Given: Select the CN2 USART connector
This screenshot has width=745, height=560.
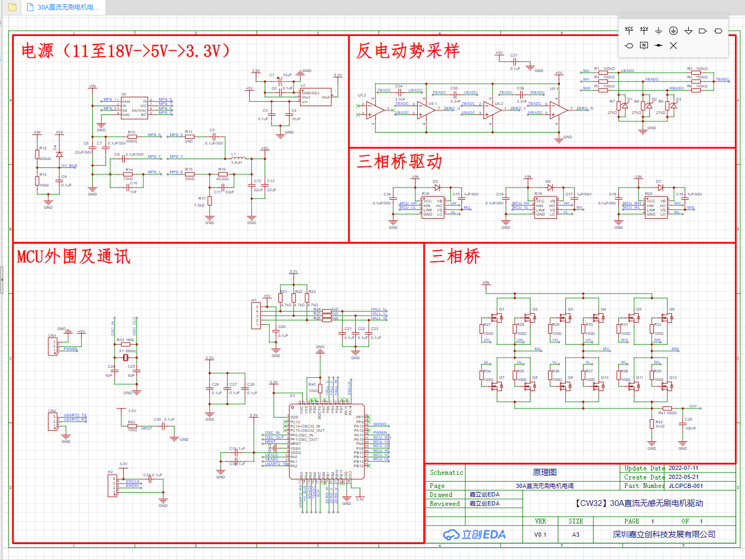Looking at the screenshot, I should pyautogui.click(x=52, y=422).
